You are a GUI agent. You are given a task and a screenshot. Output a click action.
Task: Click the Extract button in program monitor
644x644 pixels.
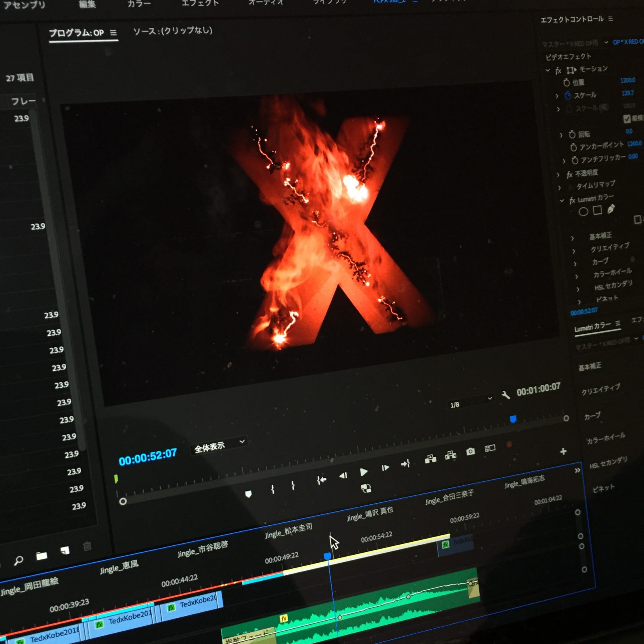[450, 455]
